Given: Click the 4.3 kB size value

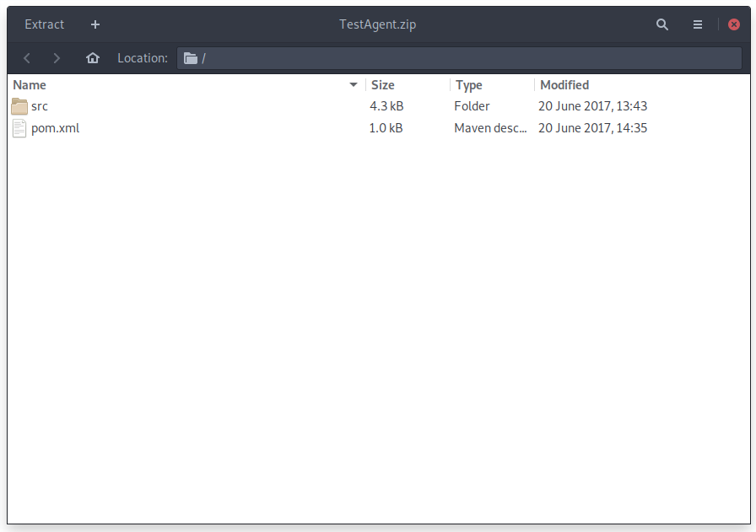Looking at the screenshot, I should [386, 106].
